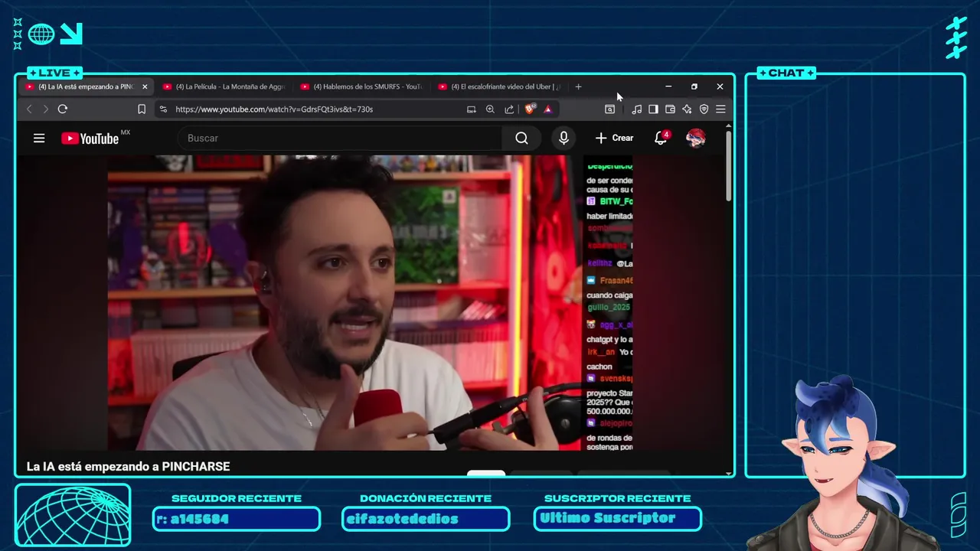Viewport: 980px width, 551px height.
Task: Click the video title 'La IA está empezando a PINCHARSE'
Action: click(x=128, y=466)
